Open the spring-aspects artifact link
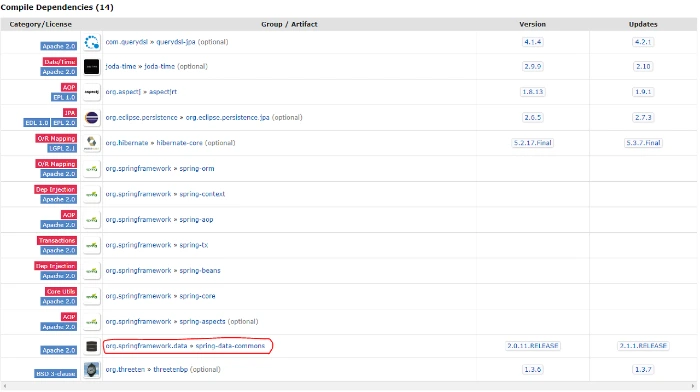This screenshot has height=392, width=700. [x=202, y=321]
